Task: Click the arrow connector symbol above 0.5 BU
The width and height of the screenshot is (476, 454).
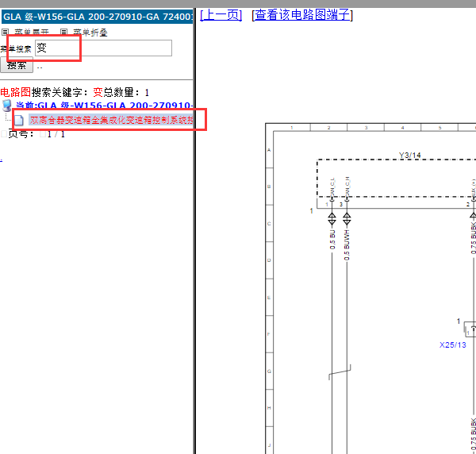Action: point(332,219)
